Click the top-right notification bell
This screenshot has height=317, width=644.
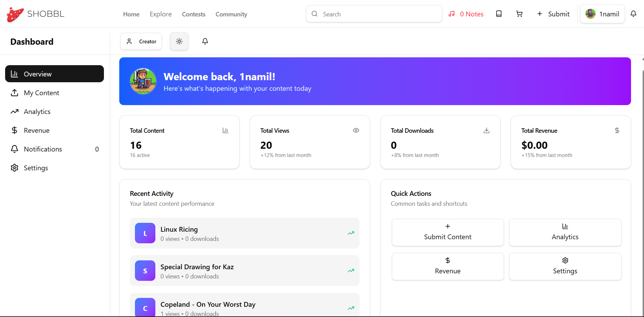(x=633, y=14)
